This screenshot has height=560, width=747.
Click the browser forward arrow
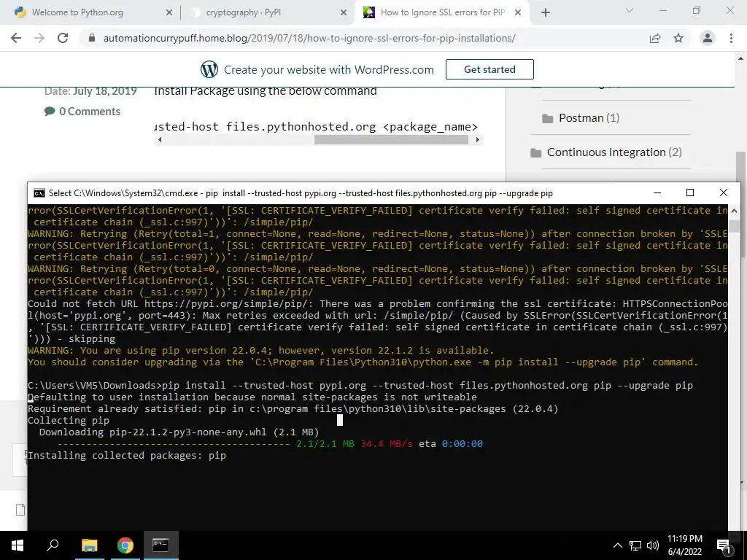coord(39,38)
